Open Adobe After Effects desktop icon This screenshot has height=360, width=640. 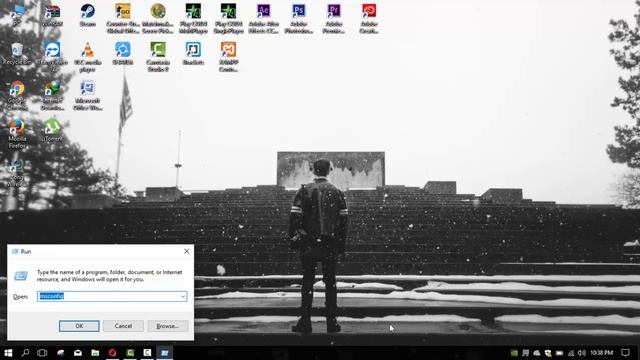point(263,18)
